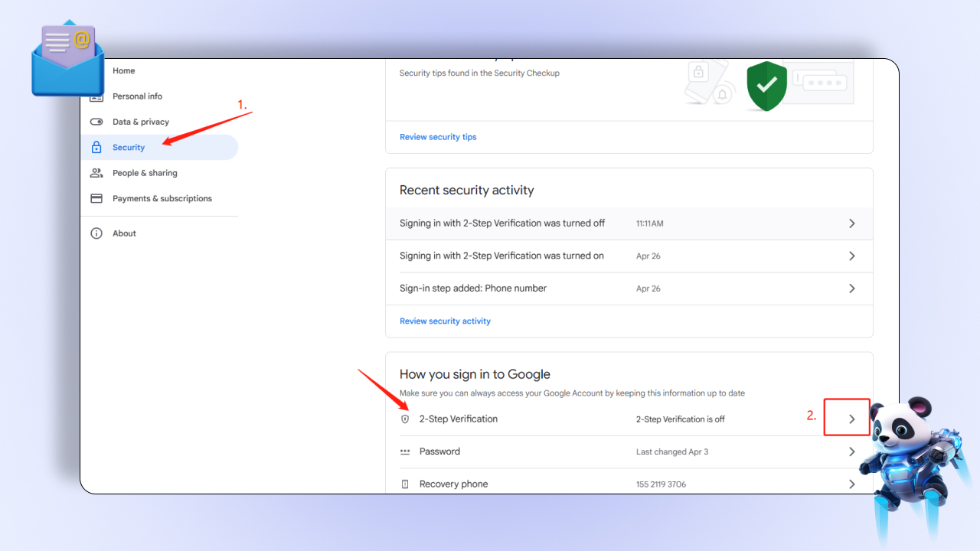Click the Personal info ID card icon

(96, 97)
